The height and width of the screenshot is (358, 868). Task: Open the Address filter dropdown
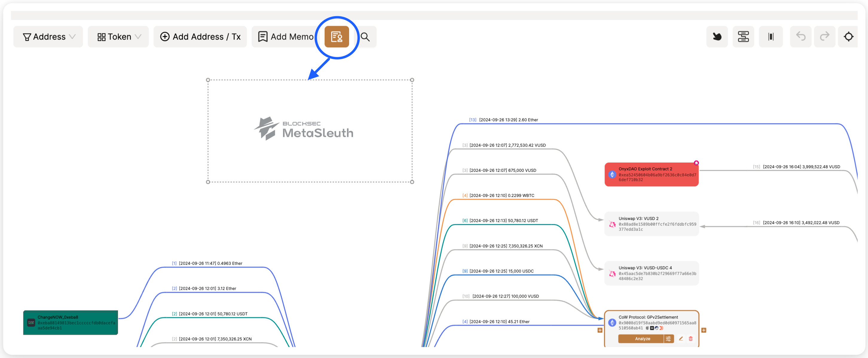coord(48,37)
